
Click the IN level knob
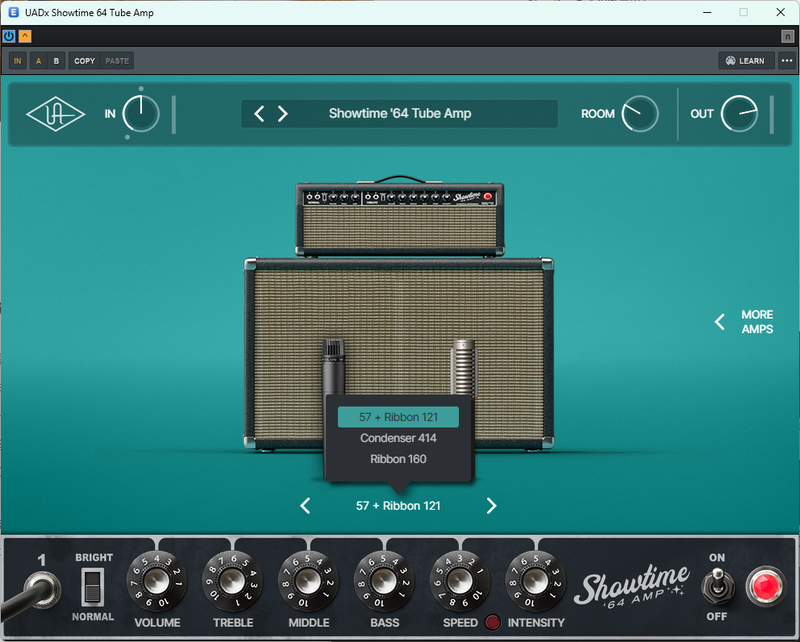141,114
